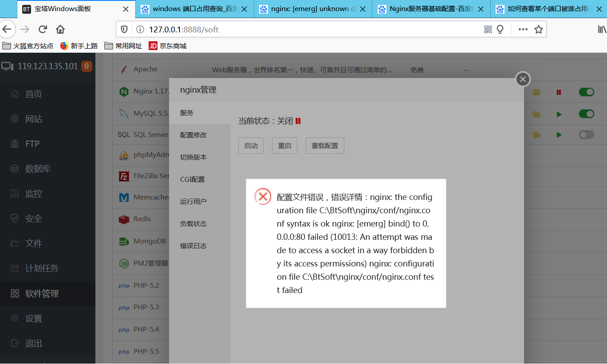Reload the current page
607x364 pixels.
coord(43,29)
